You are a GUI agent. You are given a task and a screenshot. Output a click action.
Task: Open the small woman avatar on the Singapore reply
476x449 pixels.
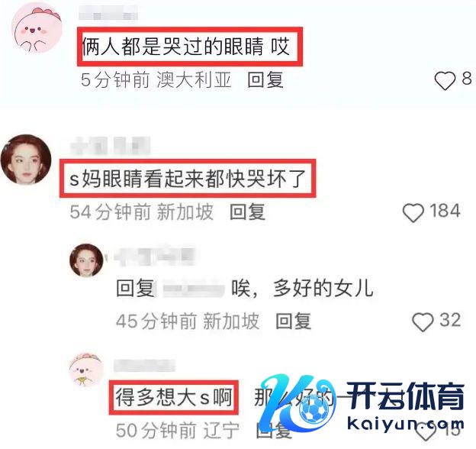(86, 260)
